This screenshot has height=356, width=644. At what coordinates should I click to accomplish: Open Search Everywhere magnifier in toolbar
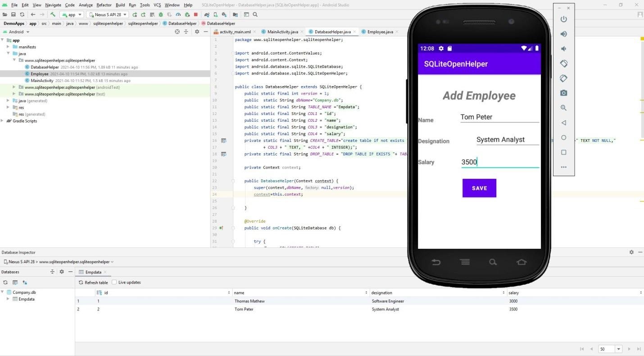[255, 14]
